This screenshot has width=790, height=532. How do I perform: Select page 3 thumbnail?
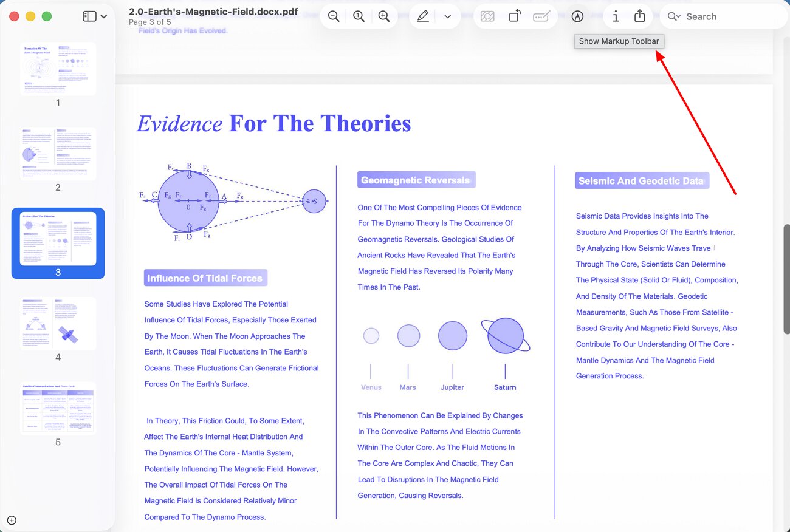[58, 238]
